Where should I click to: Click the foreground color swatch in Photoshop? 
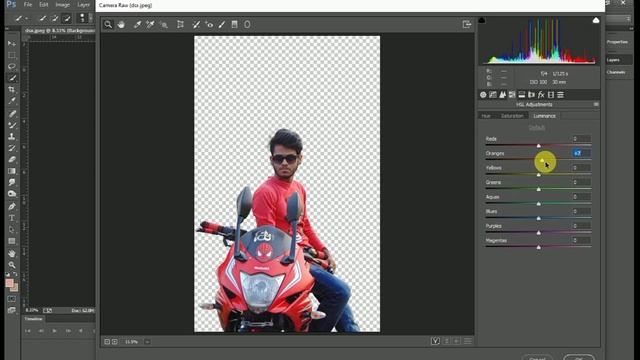click(x=9, y=283)
